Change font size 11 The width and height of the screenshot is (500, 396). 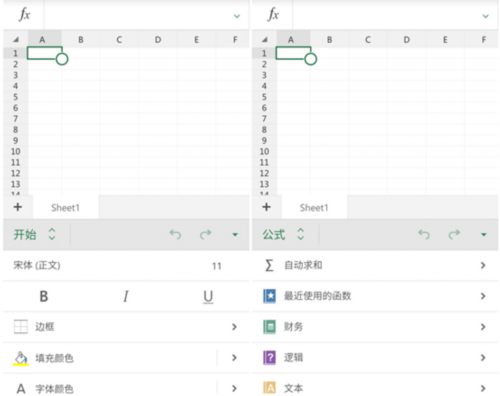click(217, 266)
